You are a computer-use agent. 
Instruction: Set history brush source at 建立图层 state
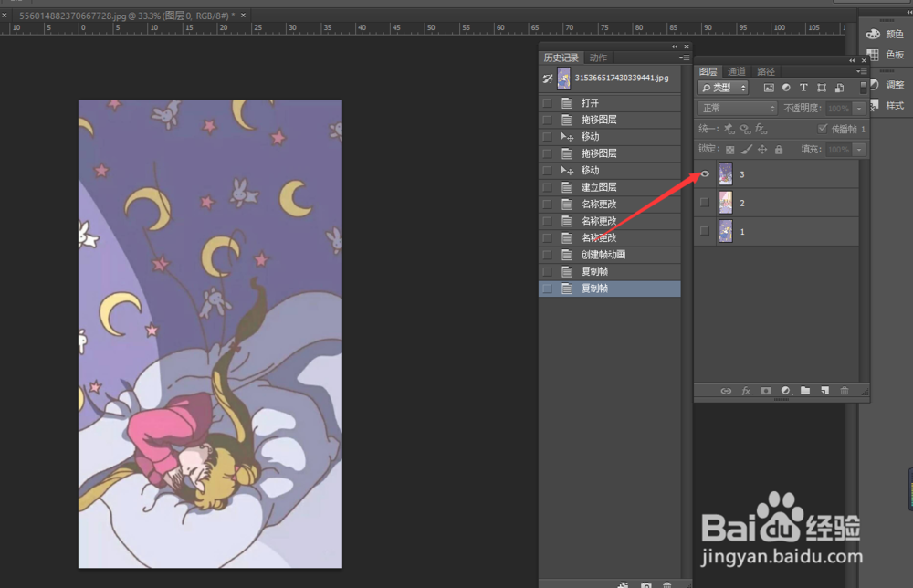click(x=547, y=187)
